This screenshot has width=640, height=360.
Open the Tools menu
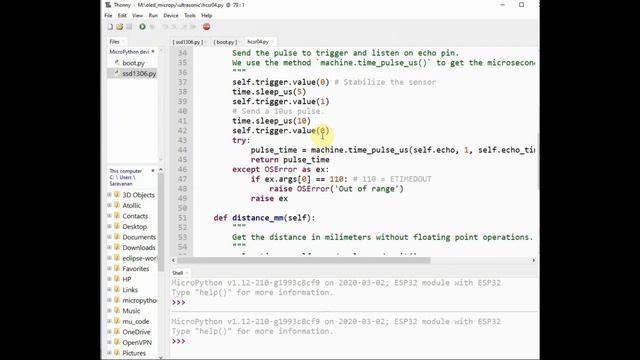tap(190, 16)
